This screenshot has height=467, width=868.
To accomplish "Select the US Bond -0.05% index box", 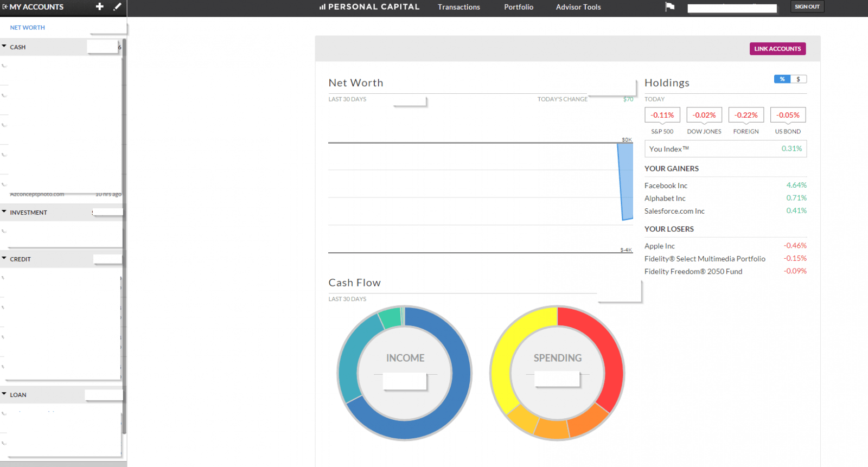I will [x=788, y=115].
